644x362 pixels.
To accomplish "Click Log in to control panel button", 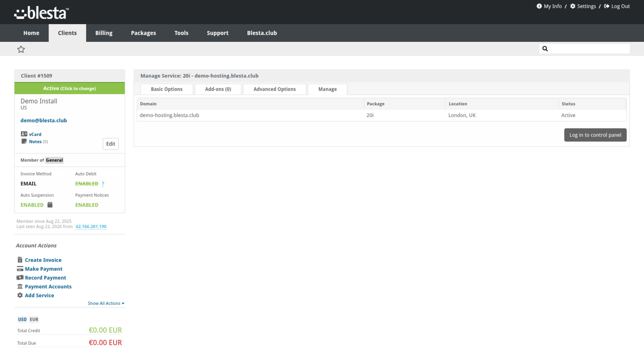I will [x=595, y=135].
